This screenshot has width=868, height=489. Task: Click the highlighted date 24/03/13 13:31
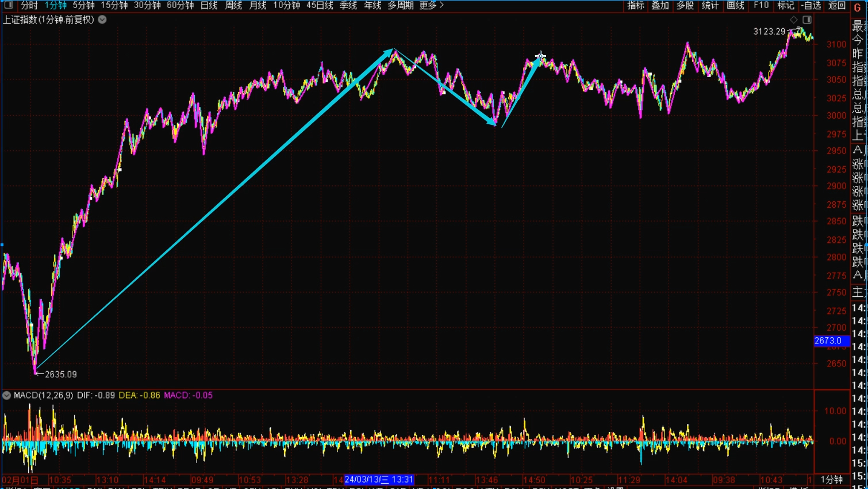click(x=379, y=480)
